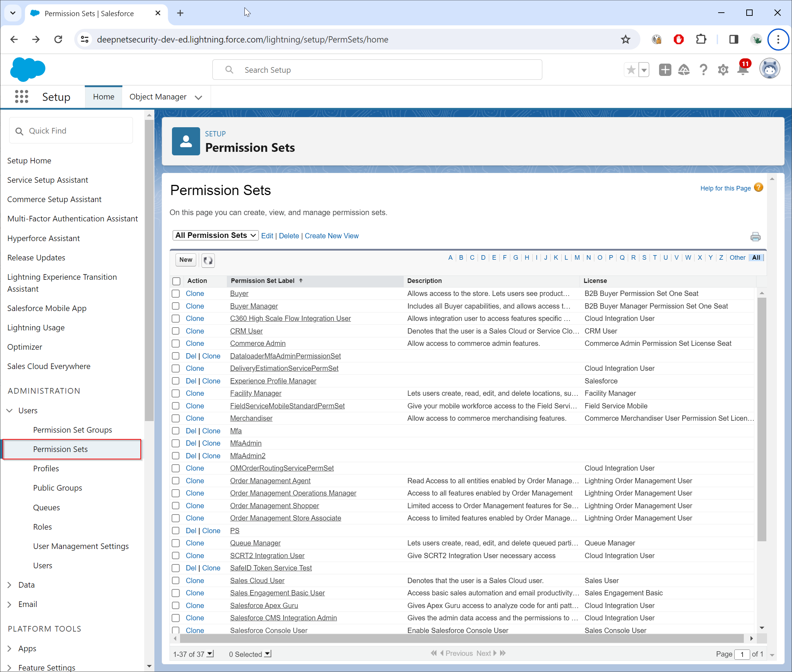Open the Create New View link
Image resolution: width=792 pixels, height=672 pixels.
[x=331, y=236]
